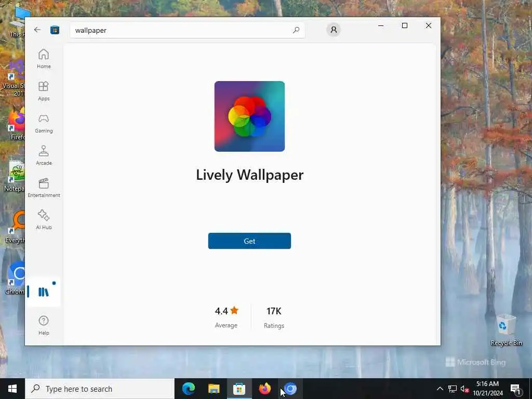Click the 4.4 average rating
This screenshot has width=532, height=399.
(x=221, y=311)
